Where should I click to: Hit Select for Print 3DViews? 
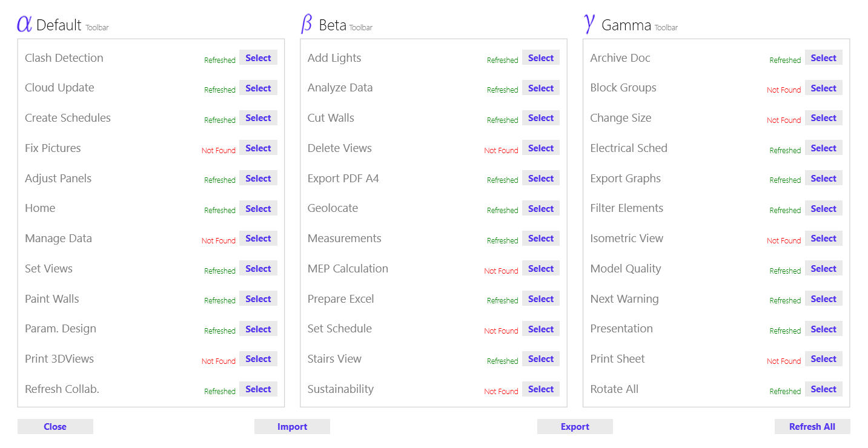click(x=258, y=359)
